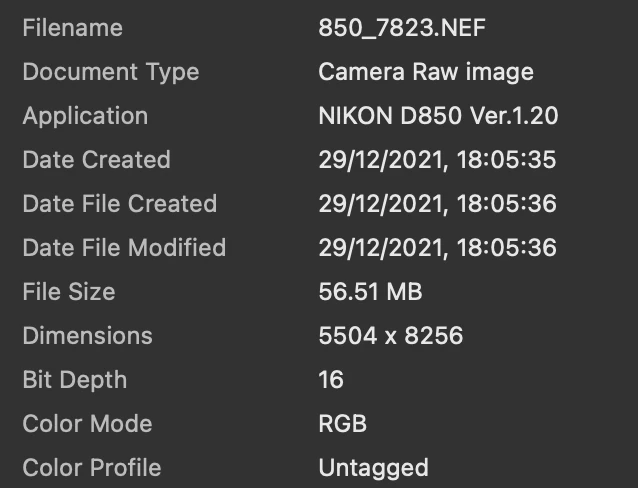
Task: Click the Date File Modified label
Action: [x=124, y=247]
